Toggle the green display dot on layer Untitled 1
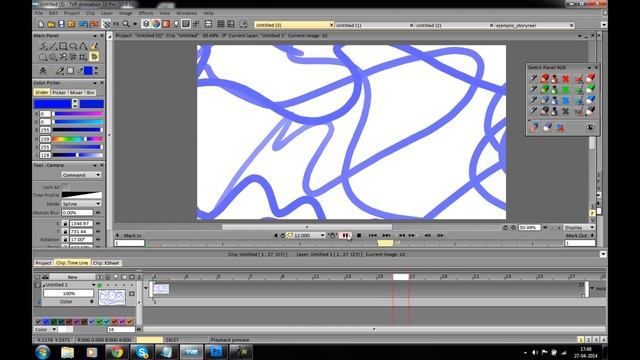 click(x=100, y=285)
